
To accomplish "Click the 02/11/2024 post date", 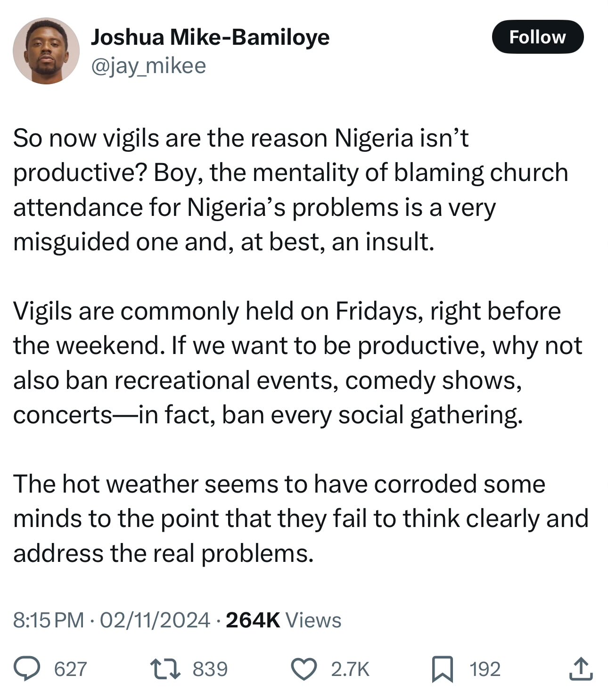I will (155, 620).
